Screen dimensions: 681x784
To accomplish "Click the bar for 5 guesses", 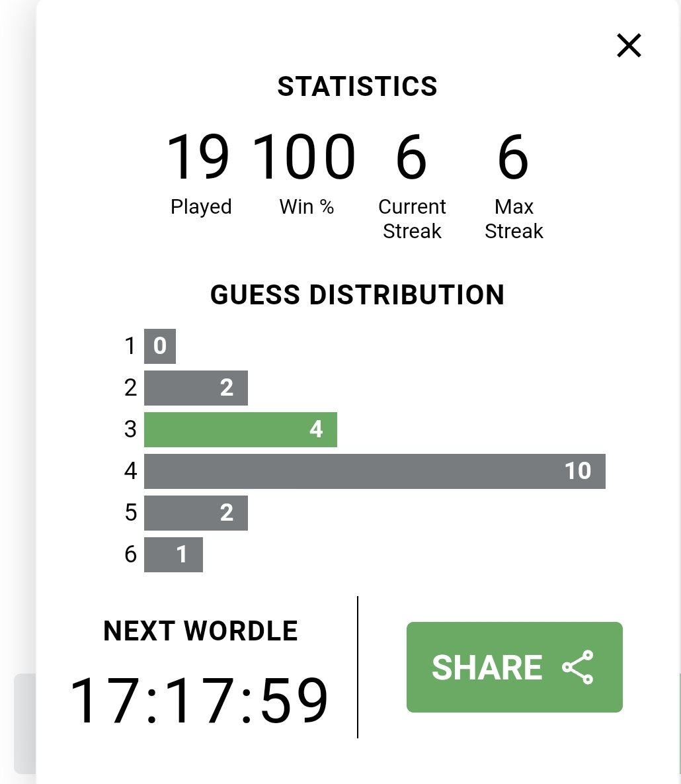I will click(x=196, y=513).
